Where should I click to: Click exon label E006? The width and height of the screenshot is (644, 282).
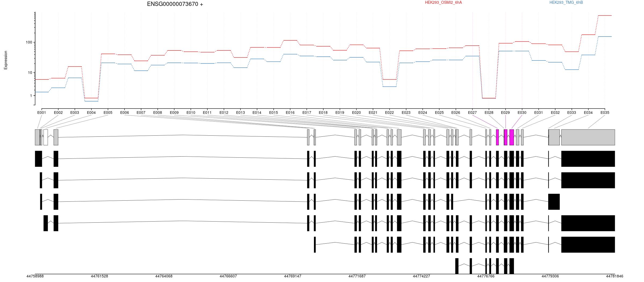point(125,113)
